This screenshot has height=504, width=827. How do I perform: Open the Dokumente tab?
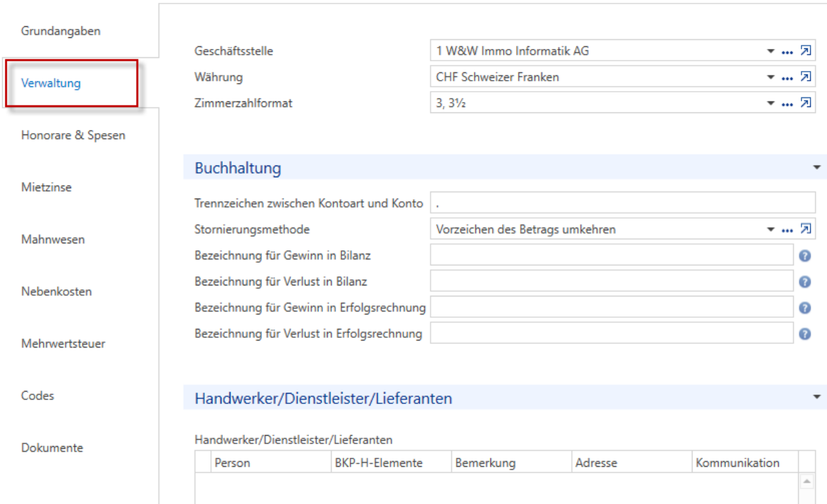pyautogui.click(x=52, y=448)
